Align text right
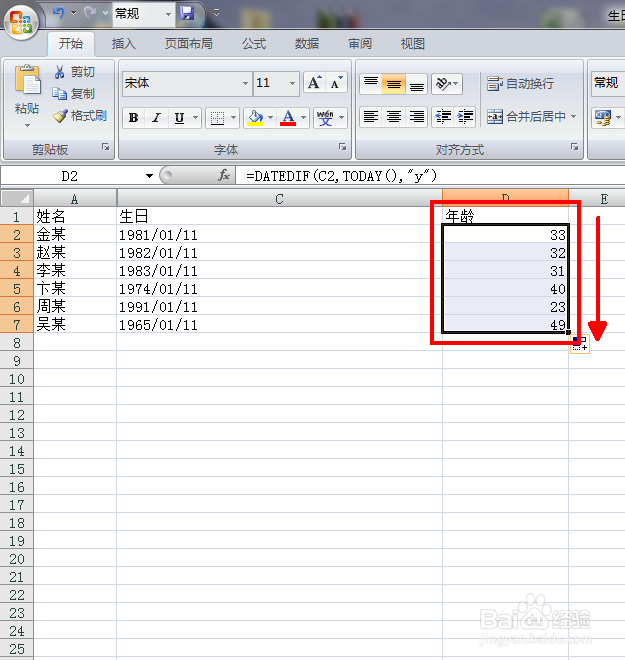Viewport: 625px width, 660px height. click(417, 116)
